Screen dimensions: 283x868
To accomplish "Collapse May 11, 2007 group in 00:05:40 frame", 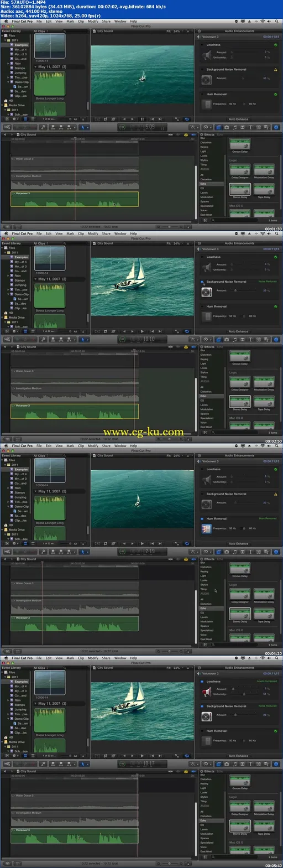I will pyautogui.click(x=36, y=704).
